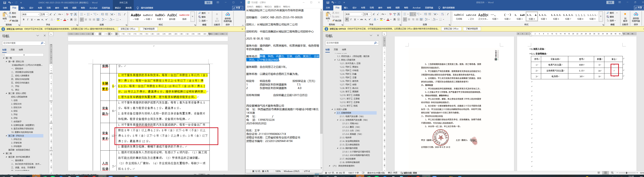Increase the paragraph indent in the 招标文件 Word window
Image resolution: width=644 pixels, height=177 pixels.
(x=106, y=14)
